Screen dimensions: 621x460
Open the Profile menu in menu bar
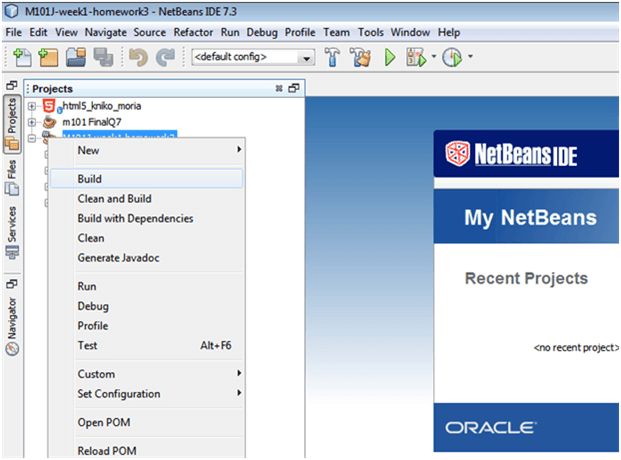300,32
